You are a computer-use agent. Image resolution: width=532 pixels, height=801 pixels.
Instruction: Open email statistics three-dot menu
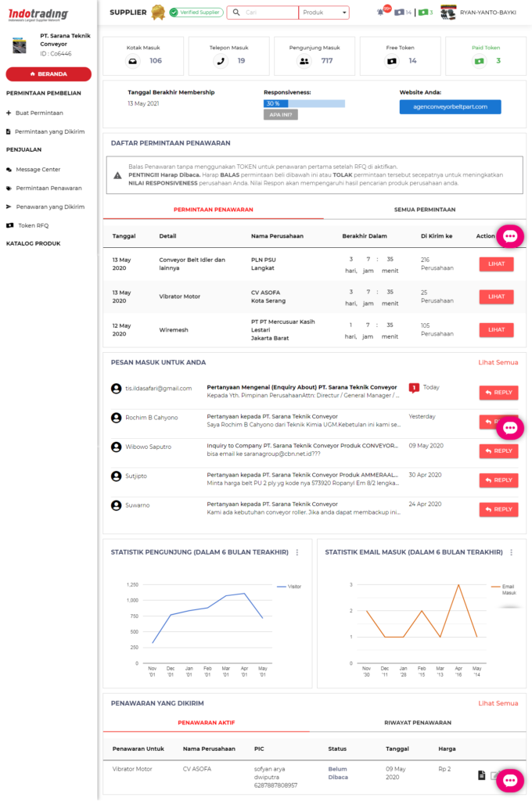511,552
